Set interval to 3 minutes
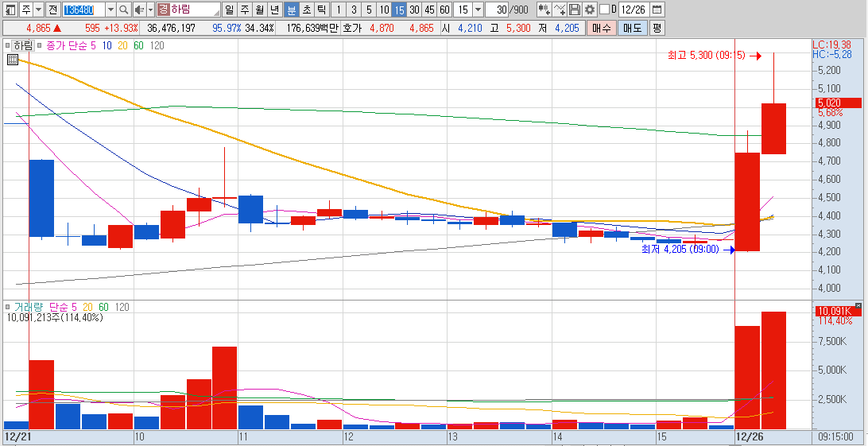This screenshot has width=868, height=446. tap(354, 10)
